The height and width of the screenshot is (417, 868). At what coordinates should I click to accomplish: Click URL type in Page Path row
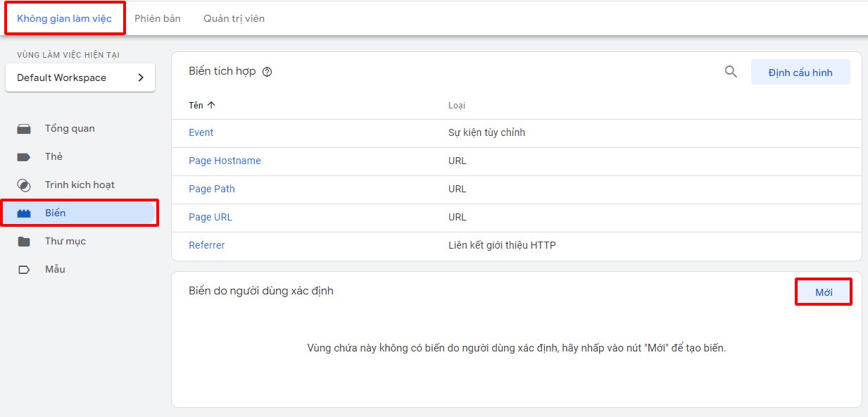(x=457, y=189)
